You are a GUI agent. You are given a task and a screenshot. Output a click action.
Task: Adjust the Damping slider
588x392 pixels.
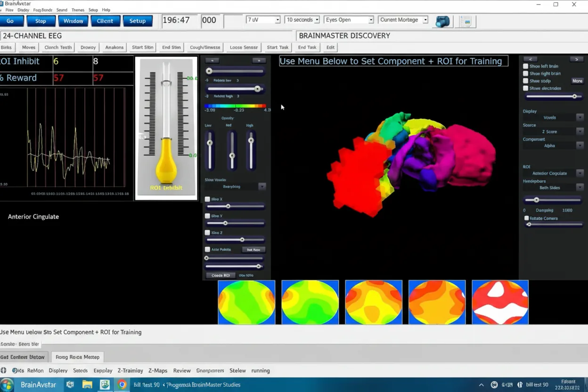pos(554,200)
